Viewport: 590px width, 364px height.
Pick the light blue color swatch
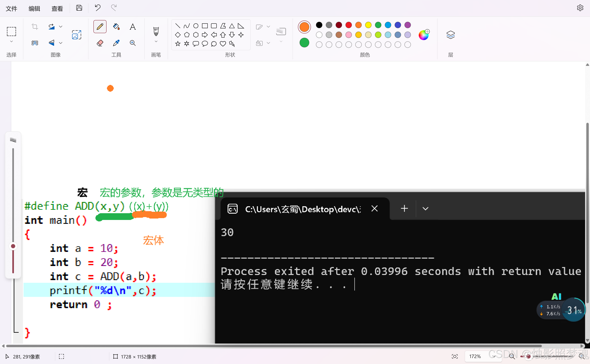388,35
